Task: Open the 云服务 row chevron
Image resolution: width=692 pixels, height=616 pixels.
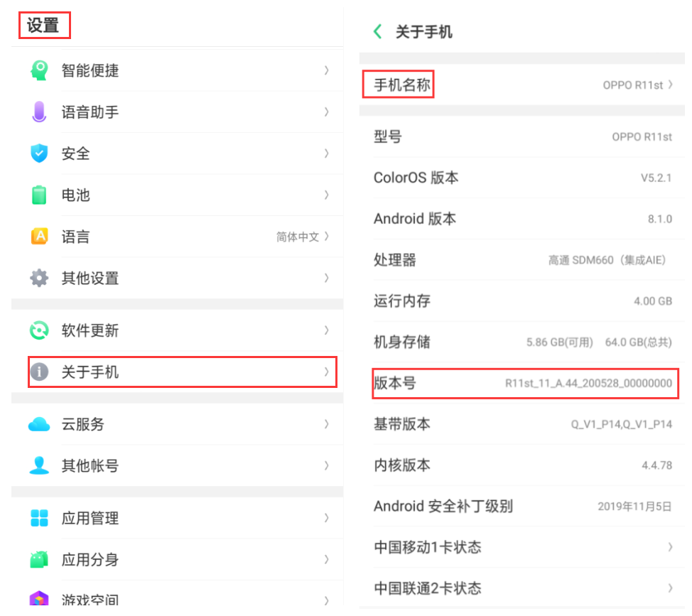Action: click(x=327, y=424)
